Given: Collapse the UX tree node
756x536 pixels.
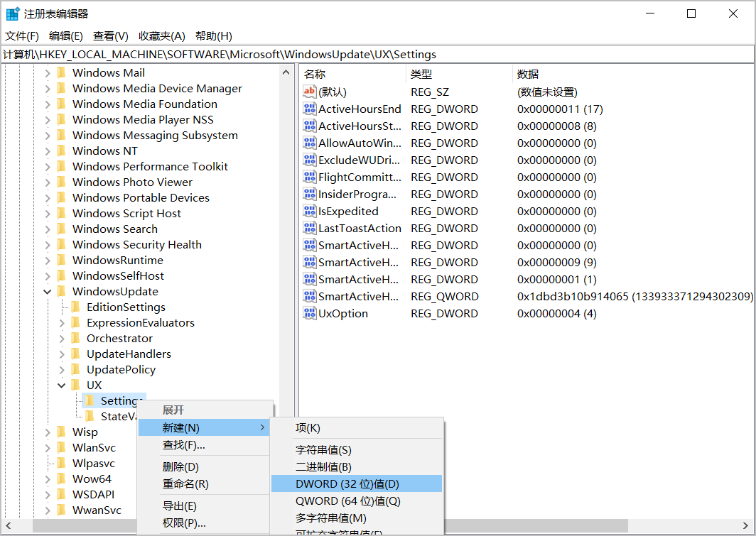Looking at the screenshot, I should pyautogui.click(x=62, y=385).
